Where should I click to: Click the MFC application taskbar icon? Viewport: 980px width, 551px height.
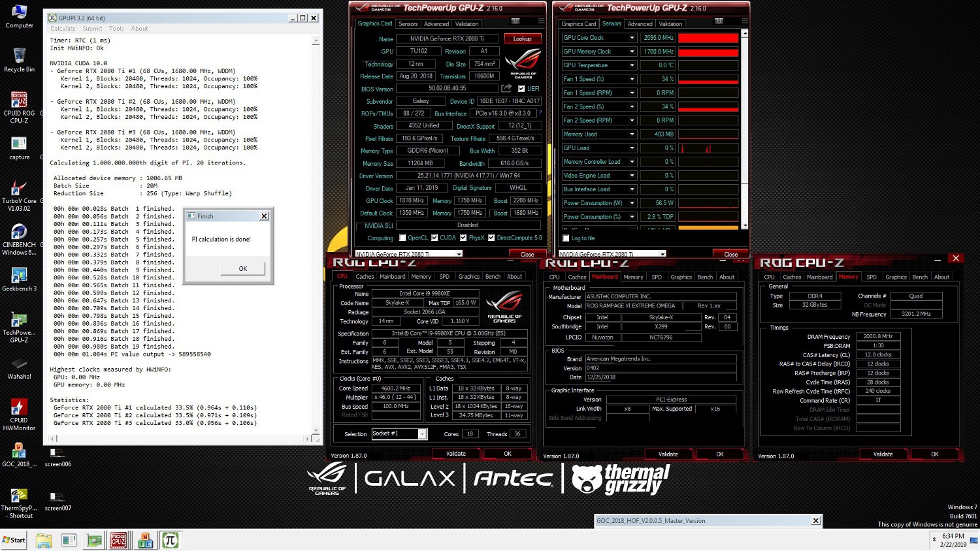145,540
